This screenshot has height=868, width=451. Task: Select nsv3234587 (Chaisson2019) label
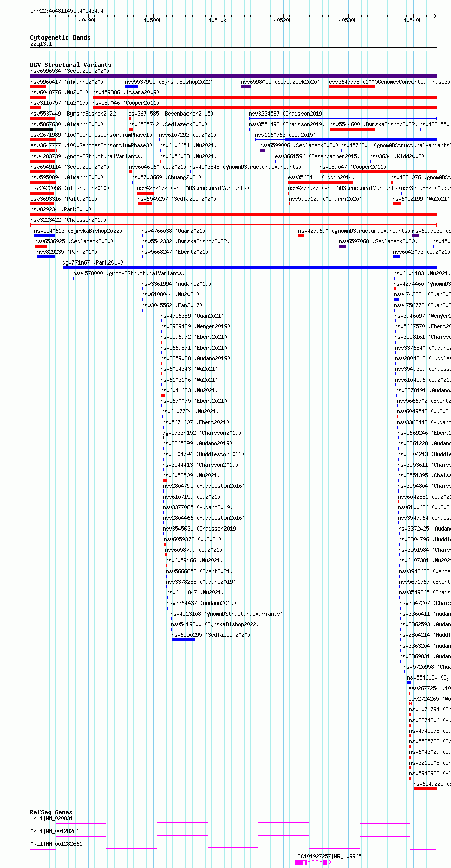[287, 114]
